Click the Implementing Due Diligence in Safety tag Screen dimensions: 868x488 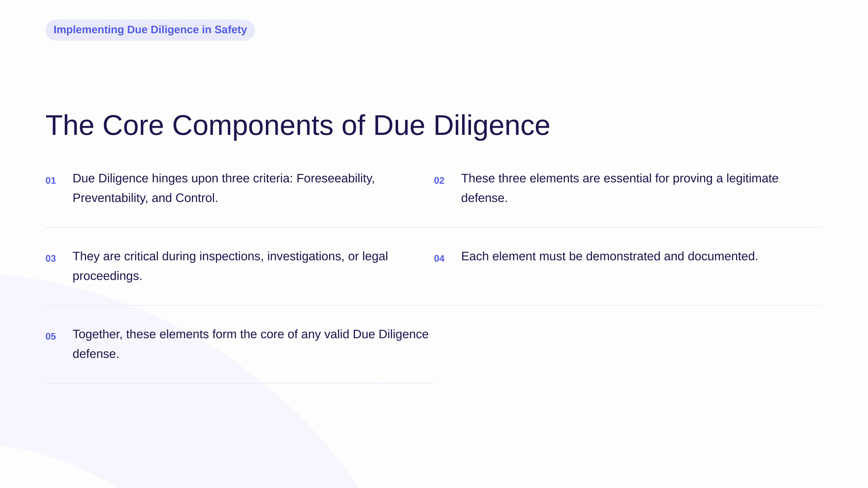click(150, 30)
